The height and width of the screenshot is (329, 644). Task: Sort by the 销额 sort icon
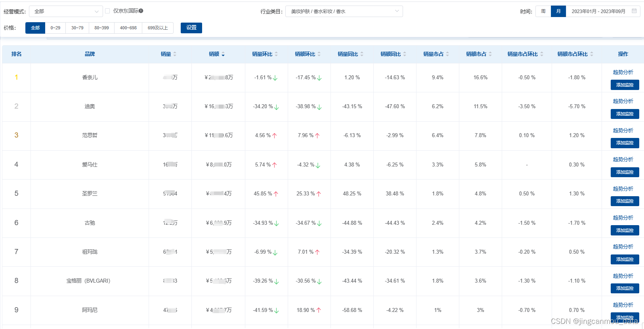pyautogui.click(x=223, y=54)
